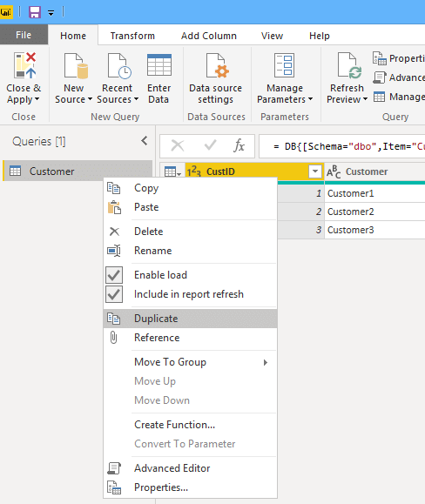The height and width of the screenshot is (504, 425).
Task: Open the Help ribbon tab
Action: click(x=320, y=36)
